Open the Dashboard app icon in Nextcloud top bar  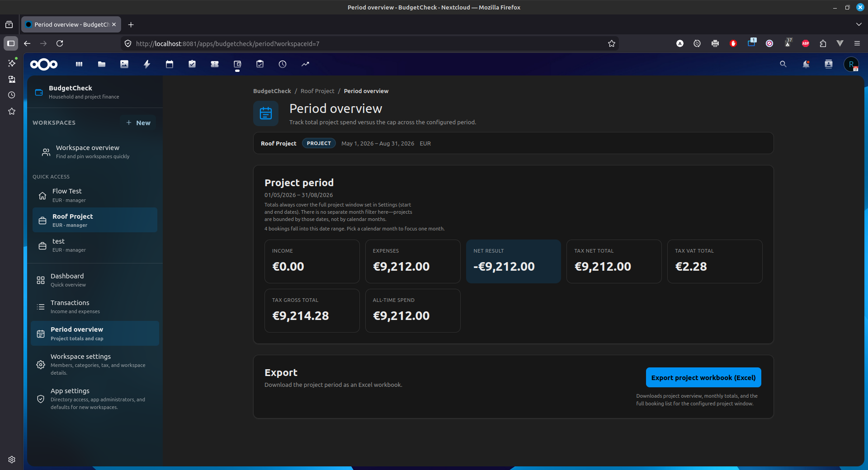(x=79, y=64)
